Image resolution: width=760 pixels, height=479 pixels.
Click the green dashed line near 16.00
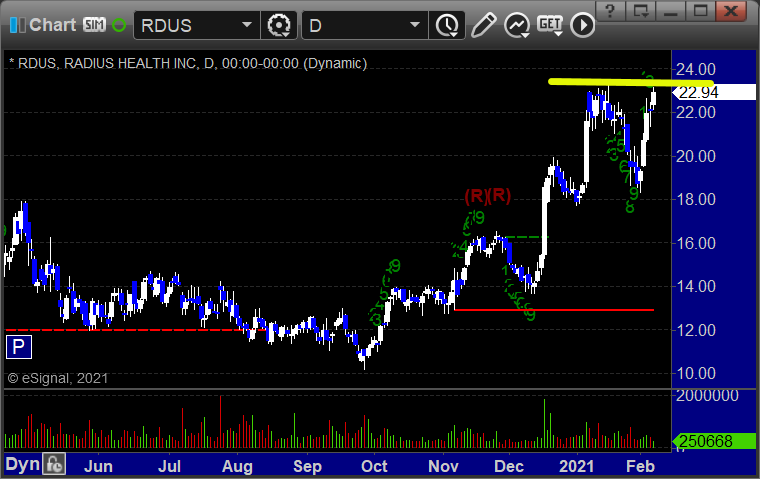(x=526, y=237)
